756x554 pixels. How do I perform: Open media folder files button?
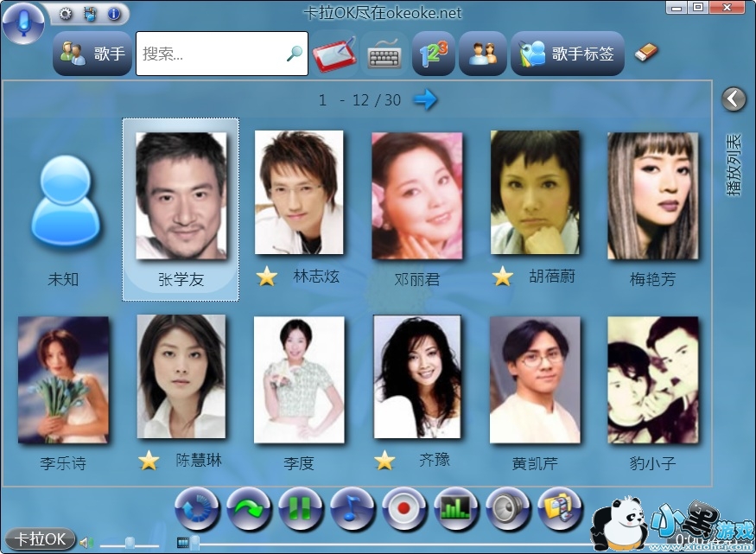(559, 509)
